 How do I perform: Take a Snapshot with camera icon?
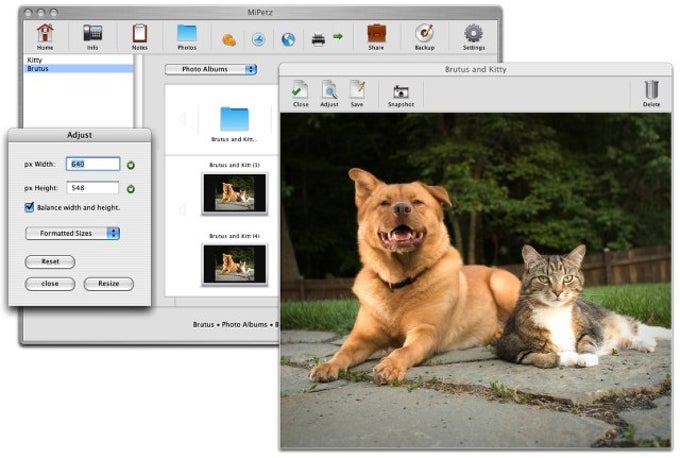pyautogui.click(x=401, y=96)
